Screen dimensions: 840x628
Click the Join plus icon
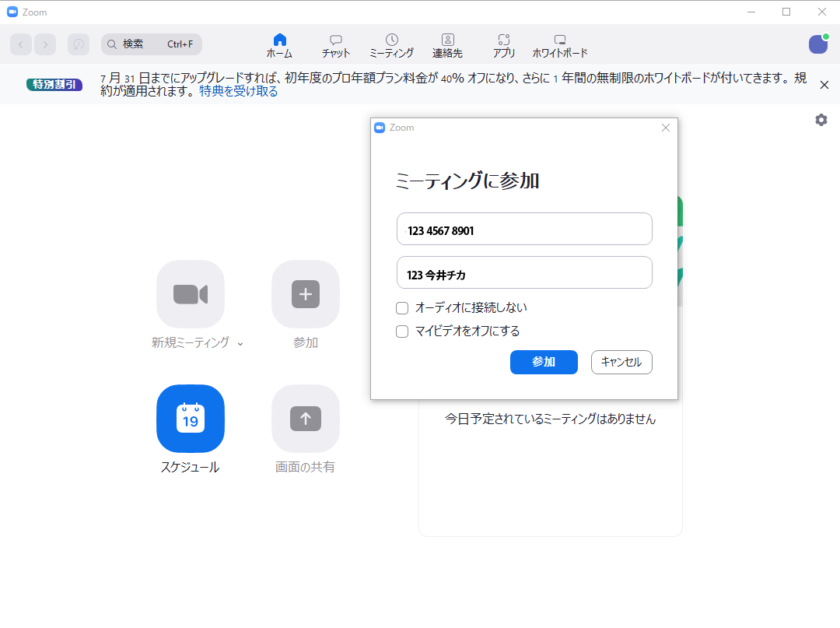(306, 294)
